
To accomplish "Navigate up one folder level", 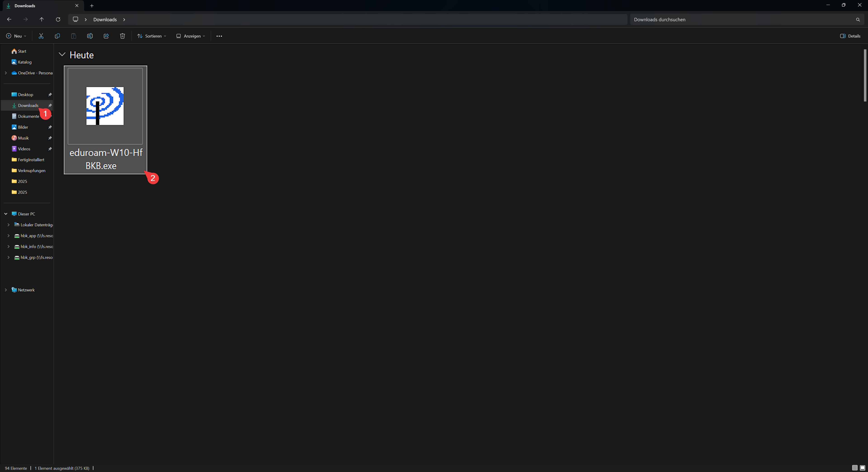I will [x=42, y=19].
